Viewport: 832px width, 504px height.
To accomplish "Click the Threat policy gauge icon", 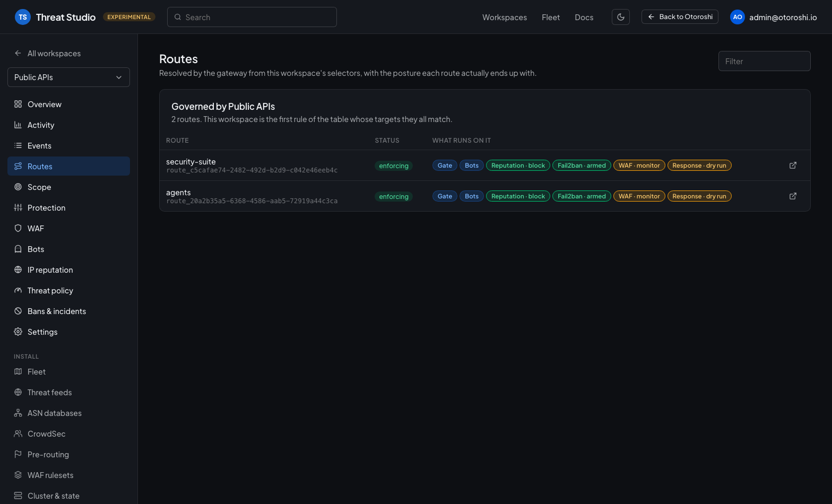I will click(18, 291).
